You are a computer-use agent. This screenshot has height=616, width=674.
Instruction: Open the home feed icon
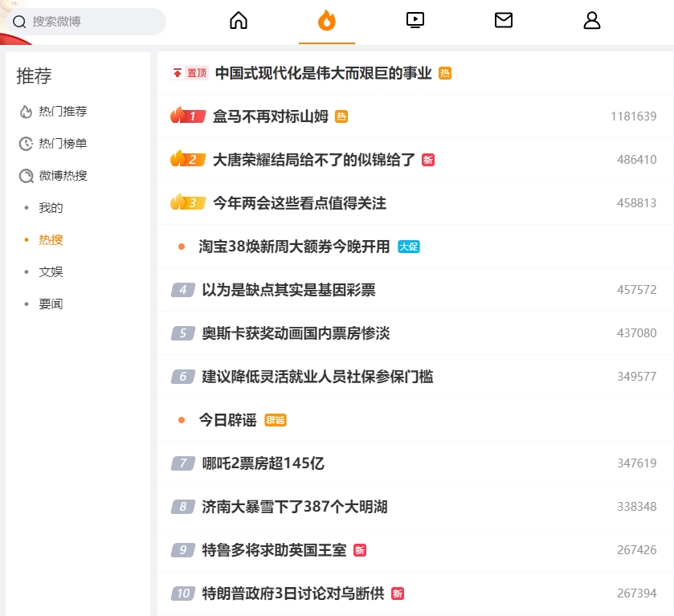point(239,20)
